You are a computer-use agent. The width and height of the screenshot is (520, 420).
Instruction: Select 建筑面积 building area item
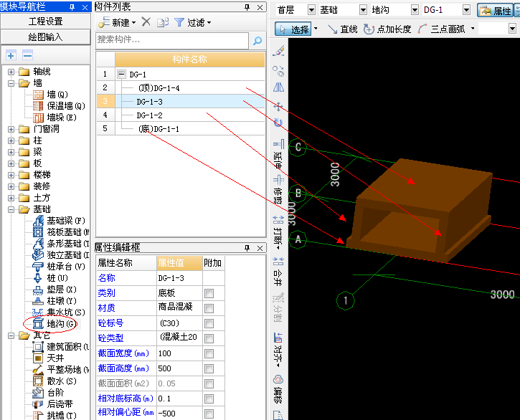pyautogui.click(x=61, y=347)
